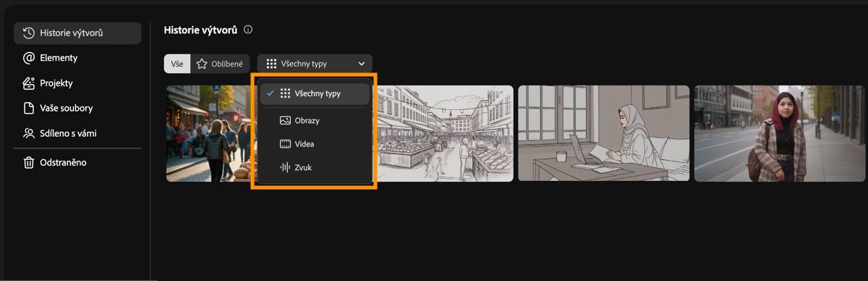Choose Zvuk from the type list
The width and height of the screenshot is (868, 281).
315,167
